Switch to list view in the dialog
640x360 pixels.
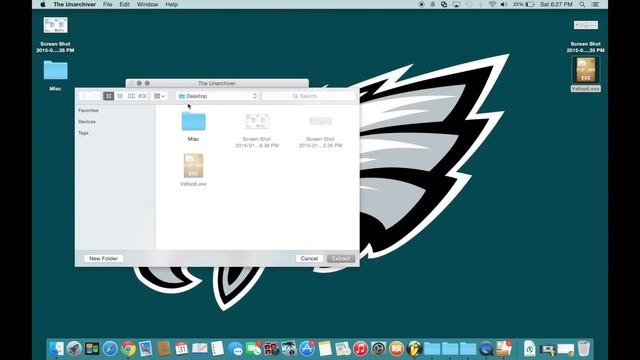tap(120, 96)
